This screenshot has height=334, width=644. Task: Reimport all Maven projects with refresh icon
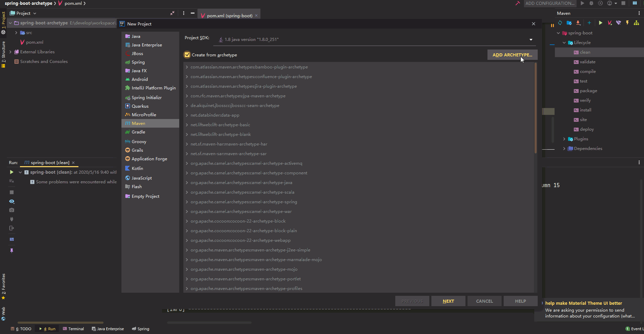560,23
